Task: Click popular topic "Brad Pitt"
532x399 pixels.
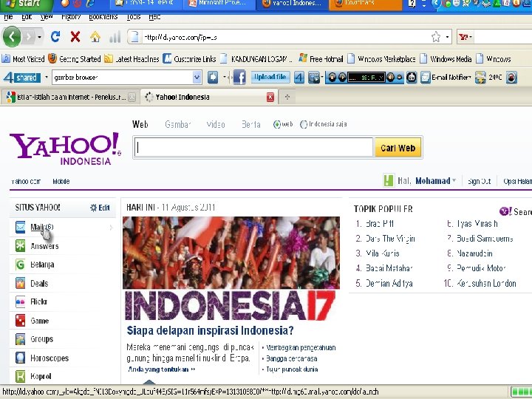Action: 379,224
